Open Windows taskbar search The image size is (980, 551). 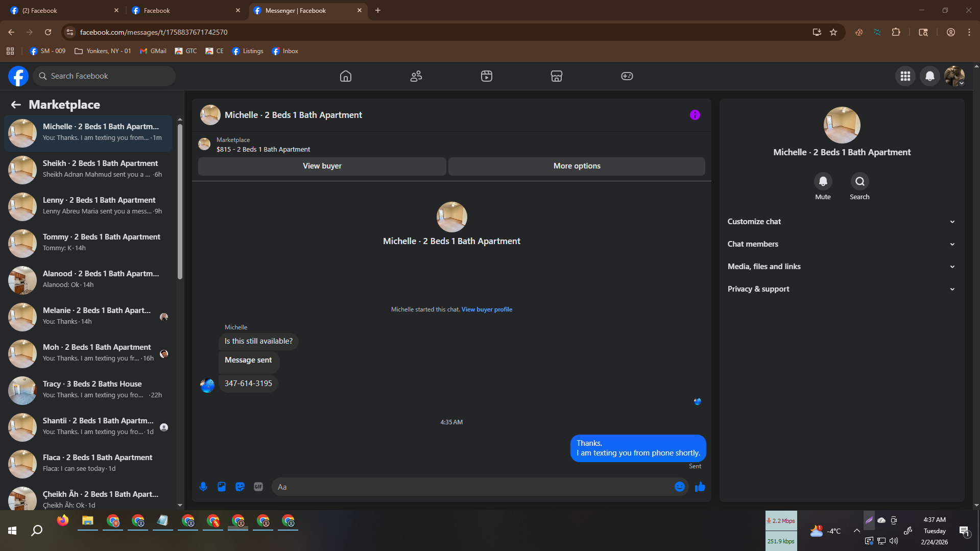(37, 531)
